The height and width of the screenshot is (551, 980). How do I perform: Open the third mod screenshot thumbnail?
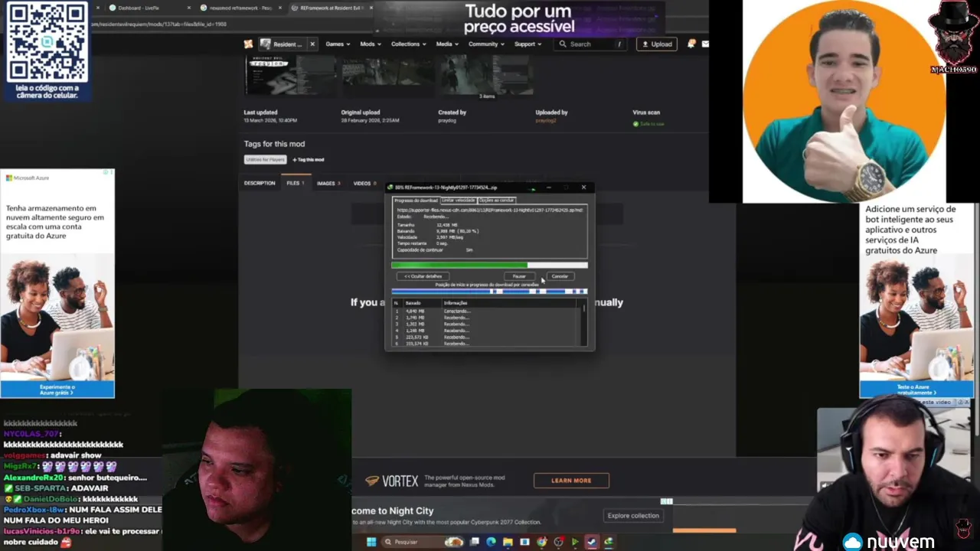(x=486, y=75)
